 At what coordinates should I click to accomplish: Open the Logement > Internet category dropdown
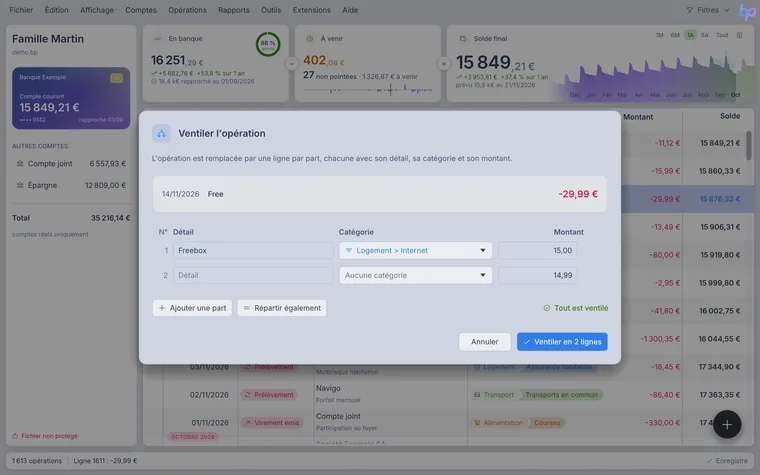415,251
